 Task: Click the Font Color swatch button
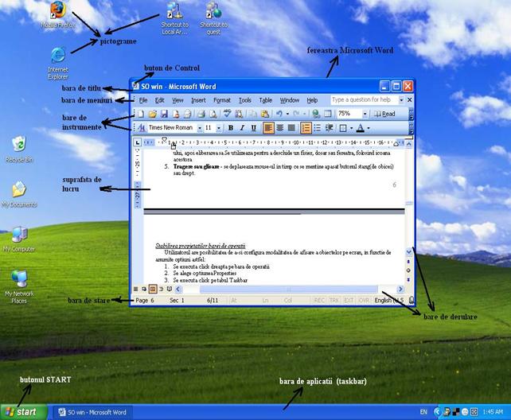point(361,128)
